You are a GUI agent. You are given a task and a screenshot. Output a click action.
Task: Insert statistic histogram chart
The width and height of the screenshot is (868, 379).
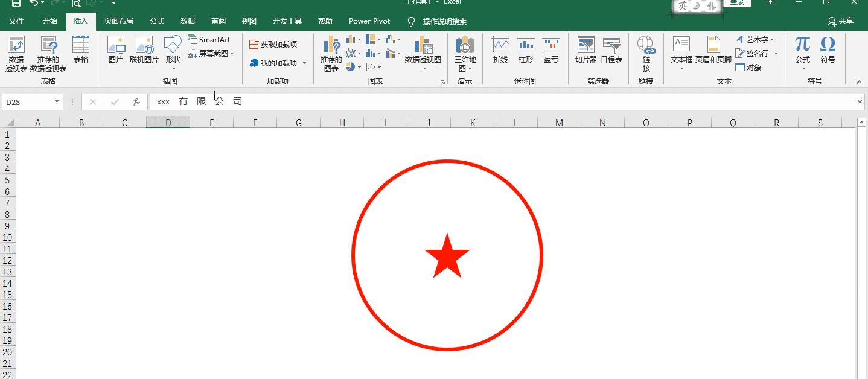click(x=373, y=54)
